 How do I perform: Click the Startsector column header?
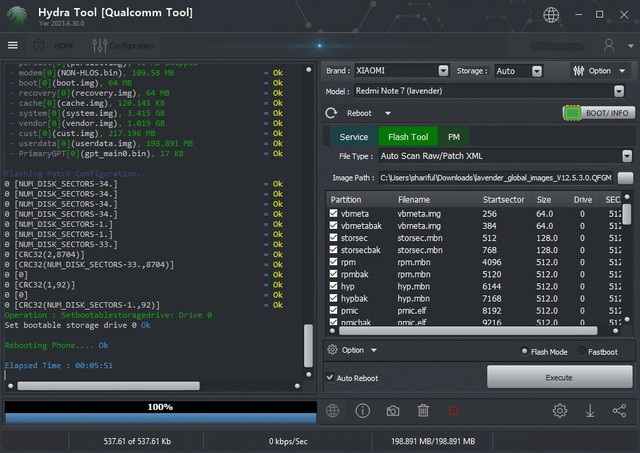pos(505,200)
